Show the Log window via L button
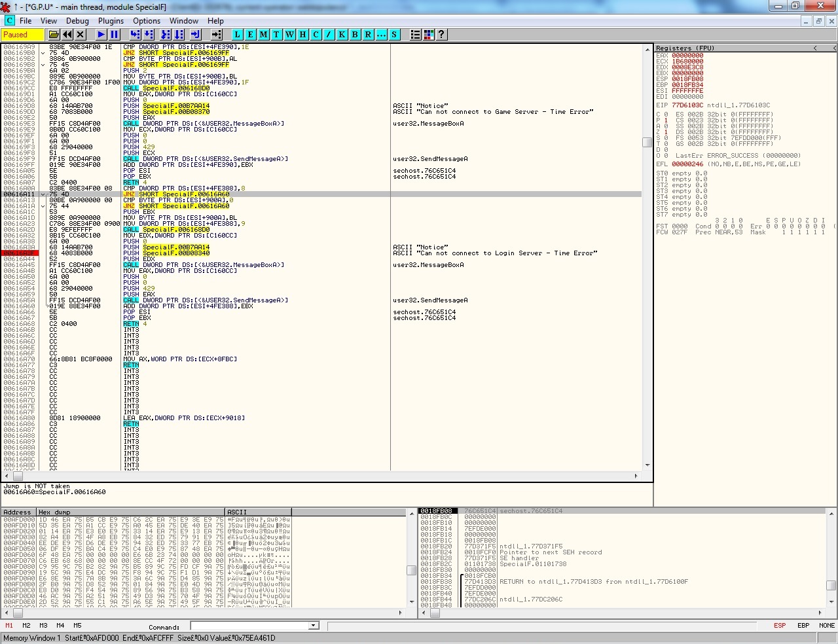The height and width of the screenshot is (644, 838). click(x=237, y=35)
